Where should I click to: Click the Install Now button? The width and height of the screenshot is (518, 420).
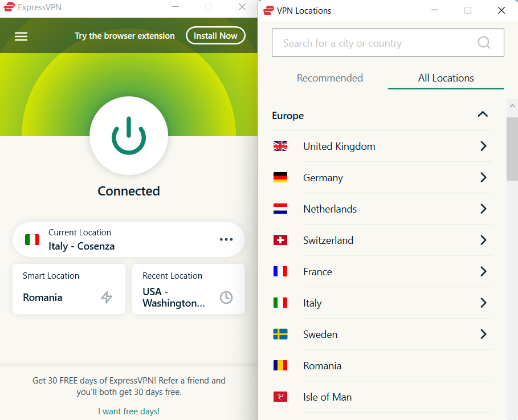215,35
